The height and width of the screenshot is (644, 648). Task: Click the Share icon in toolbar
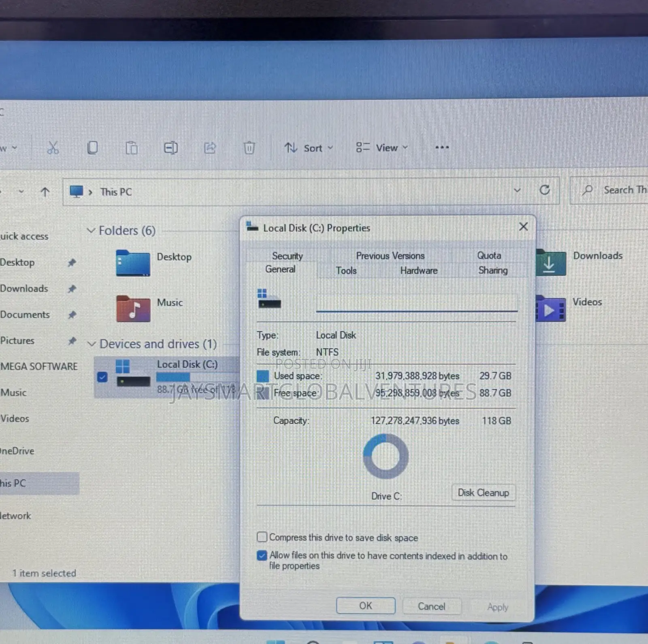[210, 148]
